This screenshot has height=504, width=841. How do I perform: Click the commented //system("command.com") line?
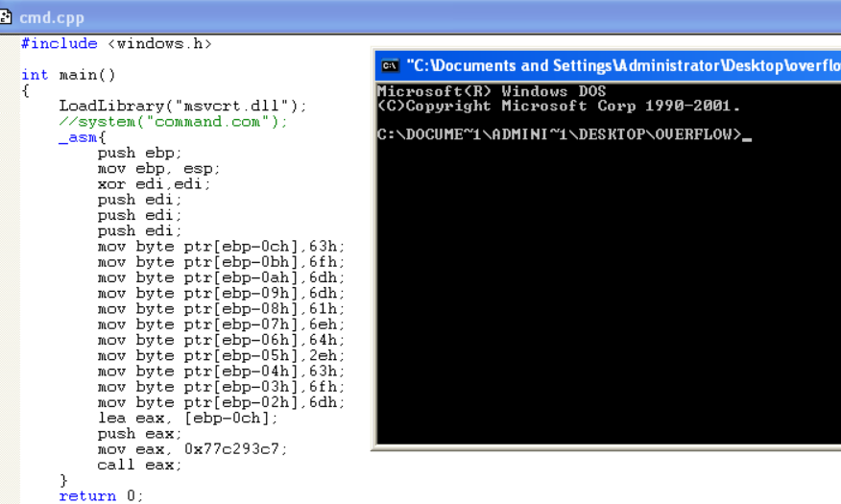pyautogui.click(x=173, y=122)
